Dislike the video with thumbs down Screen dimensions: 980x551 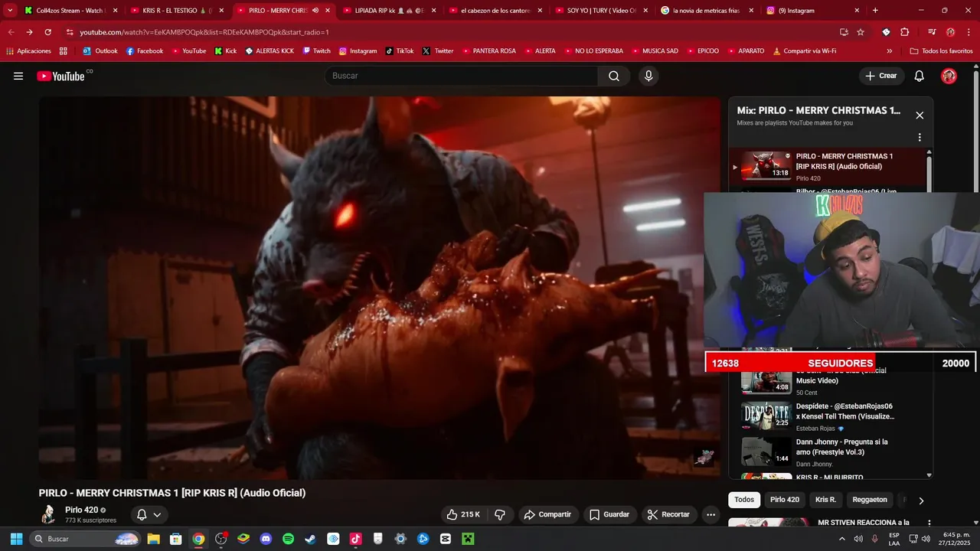pyautogui.click(x=500, y=514)
